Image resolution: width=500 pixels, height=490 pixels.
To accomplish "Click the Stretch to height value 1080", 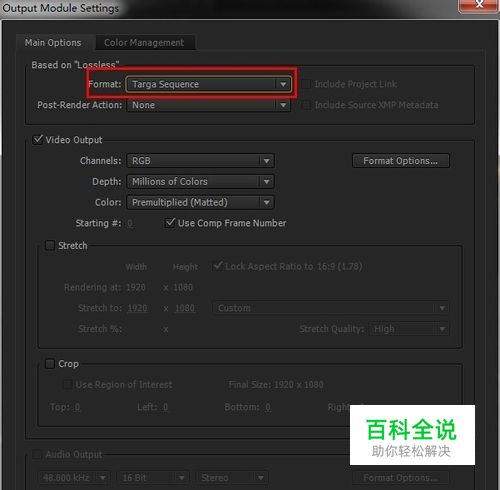I will tap(185, 308).
